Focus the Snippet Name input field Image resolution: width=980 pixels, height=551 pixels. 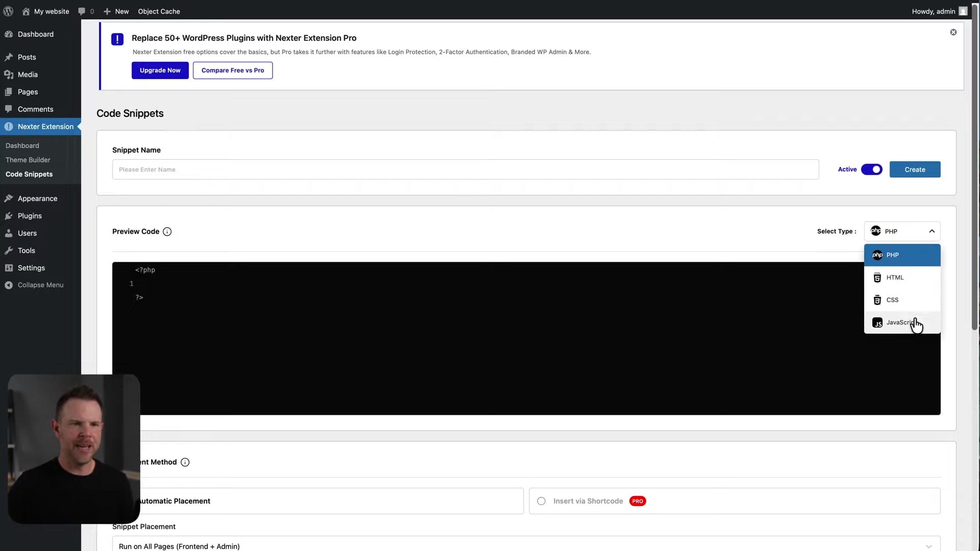point(465,169)
